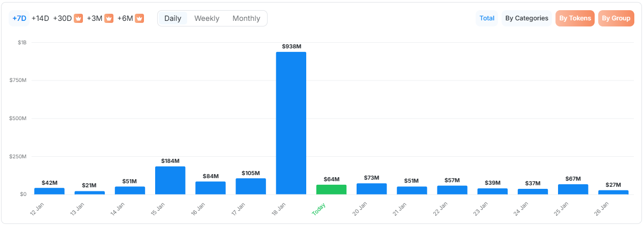Click the By Tokens premium button

click(x=575, y=18)
